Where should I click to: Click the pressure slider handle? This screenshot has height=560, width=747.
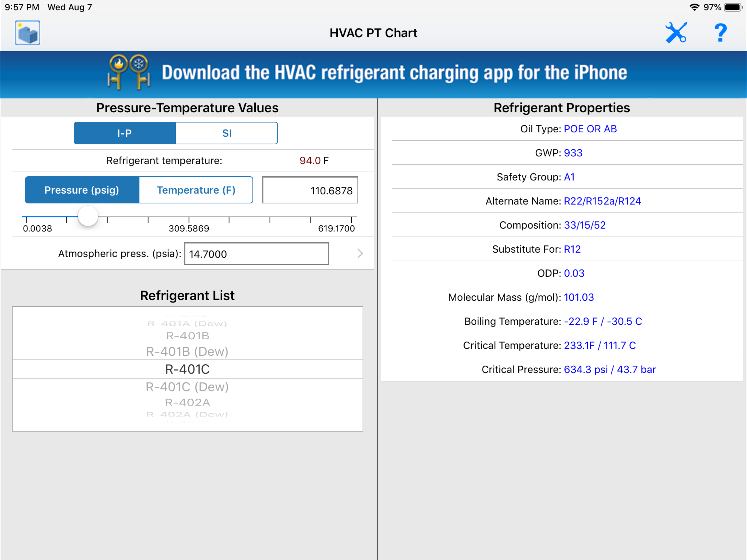click(88, 216)
